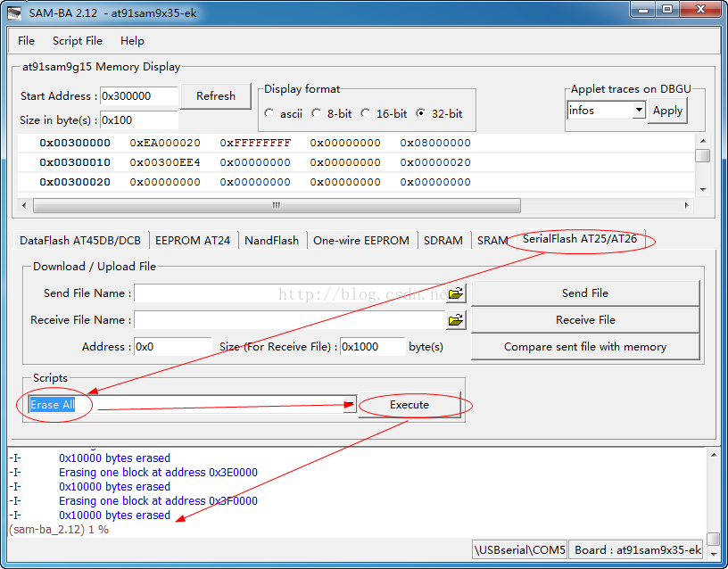Click the Size in byte(s) field

[139, 120]
